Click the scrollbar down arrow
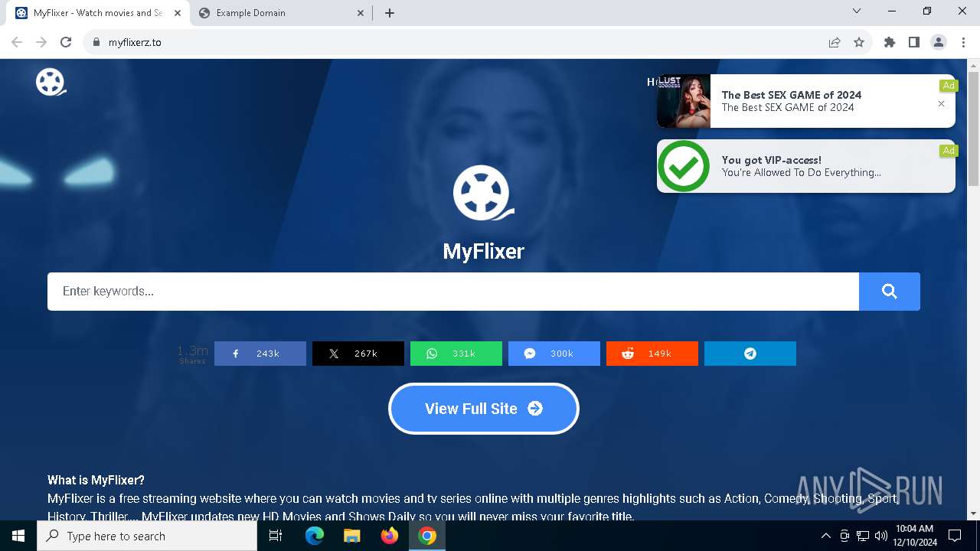Viewport: 980px width, 551px height. click(973, 514)
